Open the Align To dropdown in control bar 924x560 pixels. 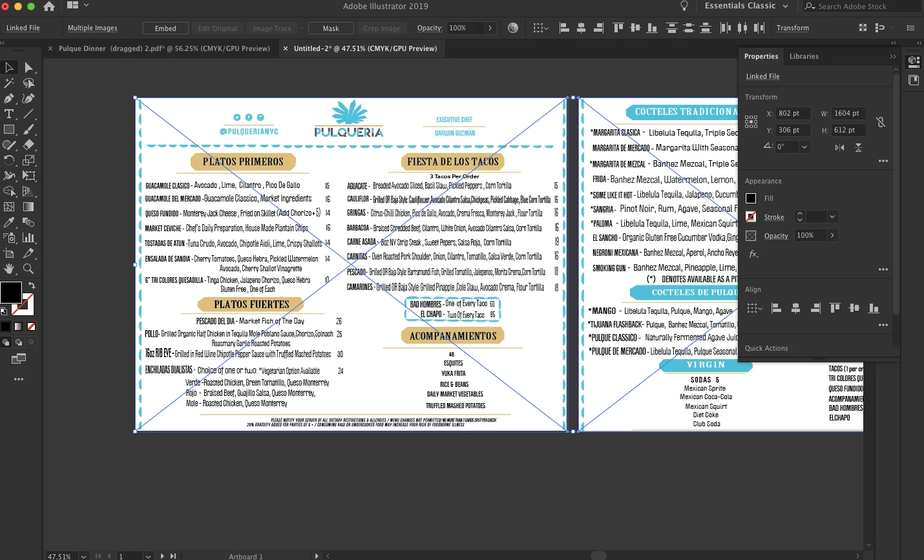(x=541, y=28)
